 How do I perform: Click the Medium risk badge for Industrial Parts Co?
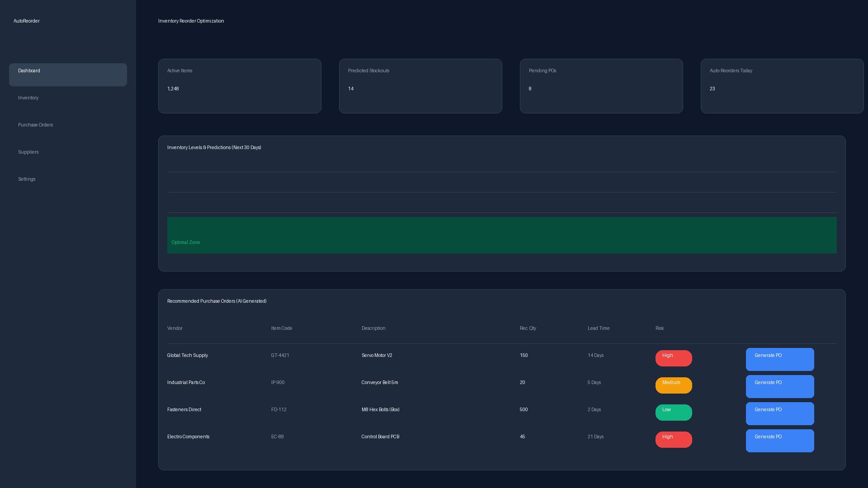click(673, 385)
